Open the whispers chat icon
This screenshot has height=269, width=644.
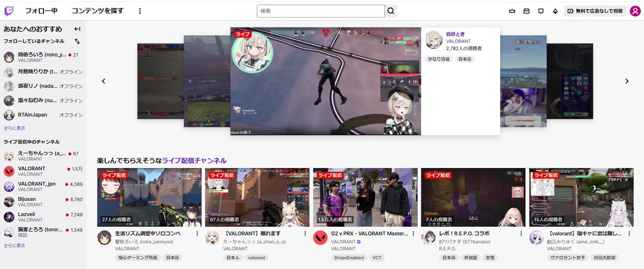coord(541,11)
